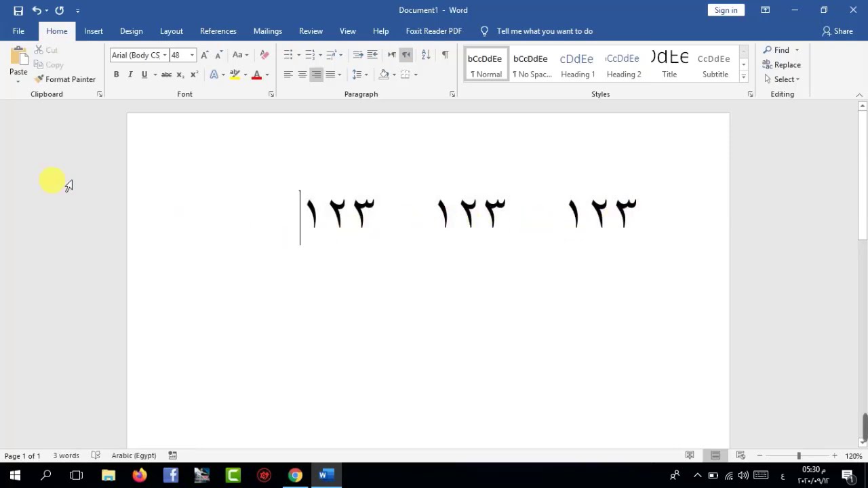Toggle bold formatting
The width and height of the screenshot is (868, 488).
click(x=116, y=75)
